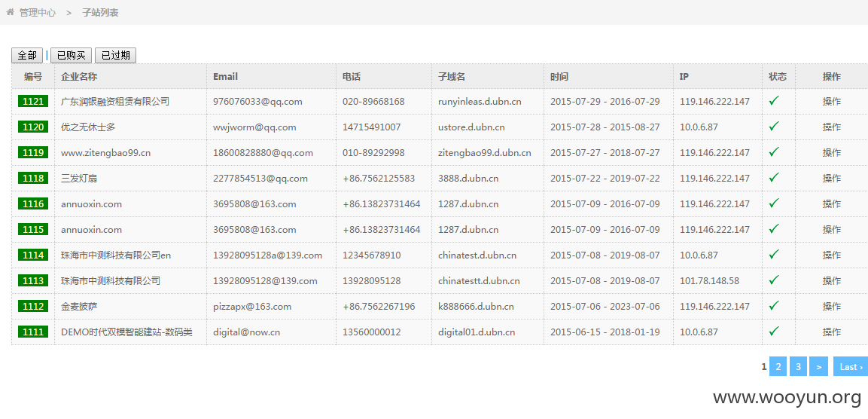Click ID badge 1116
This screenshot has height=419, width=868.
click(x=32, y=204)
